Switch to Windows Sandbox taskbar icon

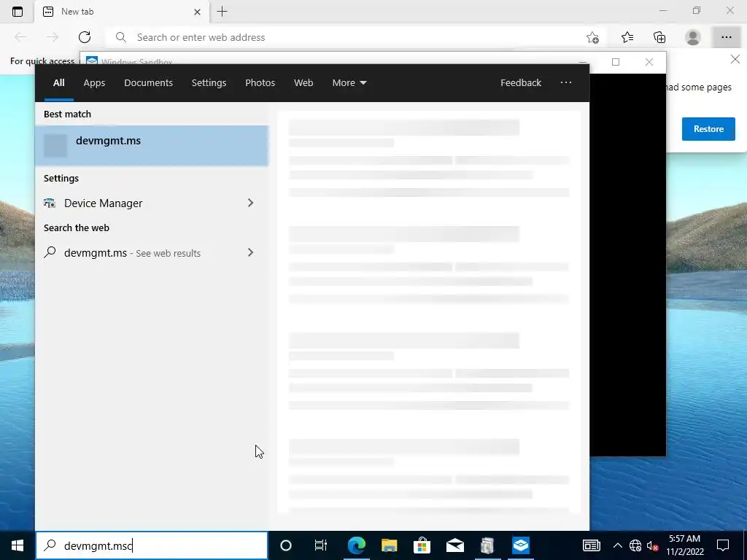click(521, 545)
